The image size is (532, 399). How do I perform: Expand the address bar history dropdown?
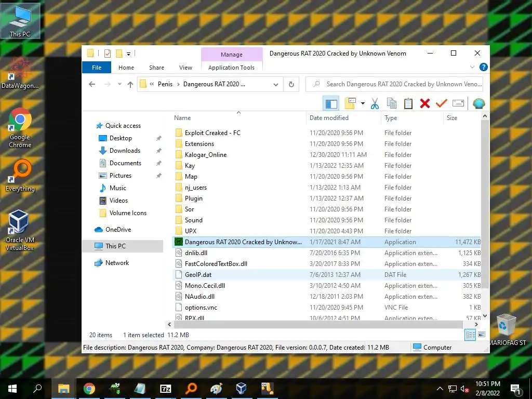click(x=276, y=85)
